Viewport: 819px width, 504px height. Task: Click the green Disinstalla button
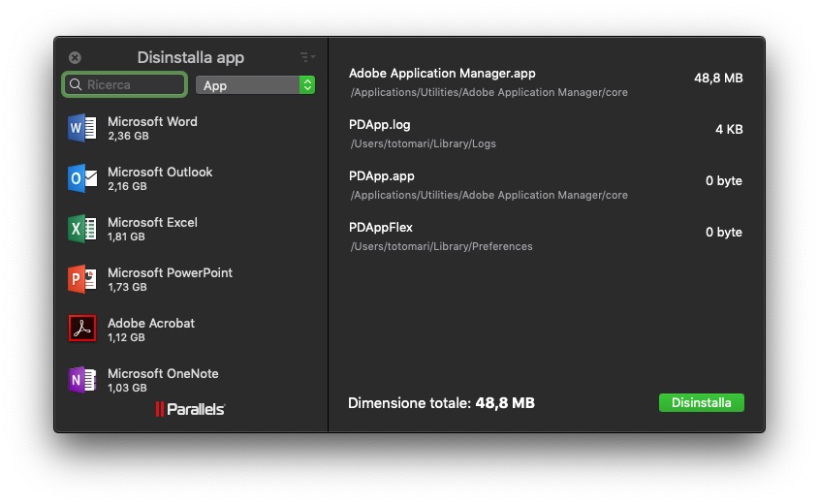pyautogui.click(x=701, y=402)
